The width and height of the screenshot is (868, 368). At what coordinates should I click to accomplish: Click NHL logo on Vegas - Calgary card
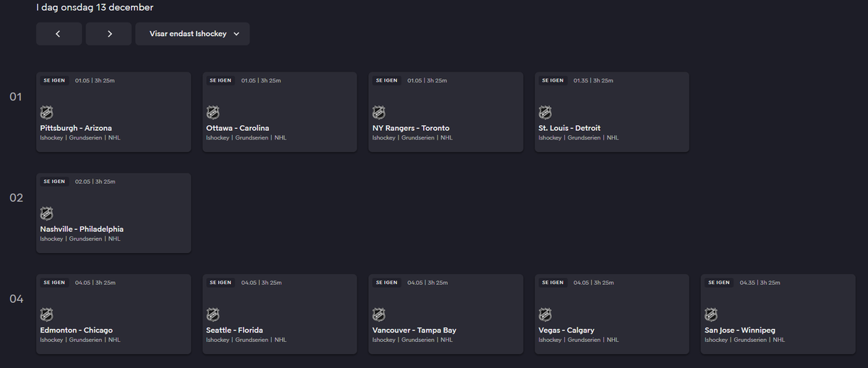point(545,315)
